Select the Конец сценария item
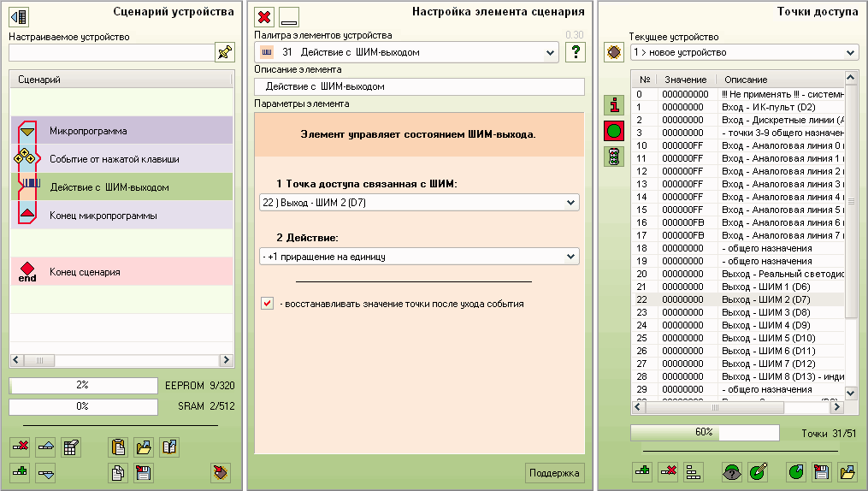Viewport: 868px width, 491px height. (85, 272)
